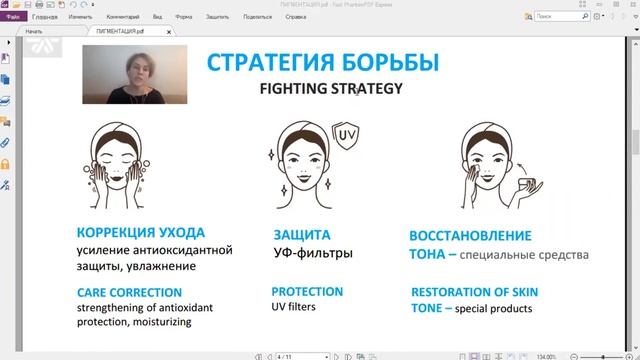
Task: Open the Attachments paperclip panel
Action: (x=6, y=143)
